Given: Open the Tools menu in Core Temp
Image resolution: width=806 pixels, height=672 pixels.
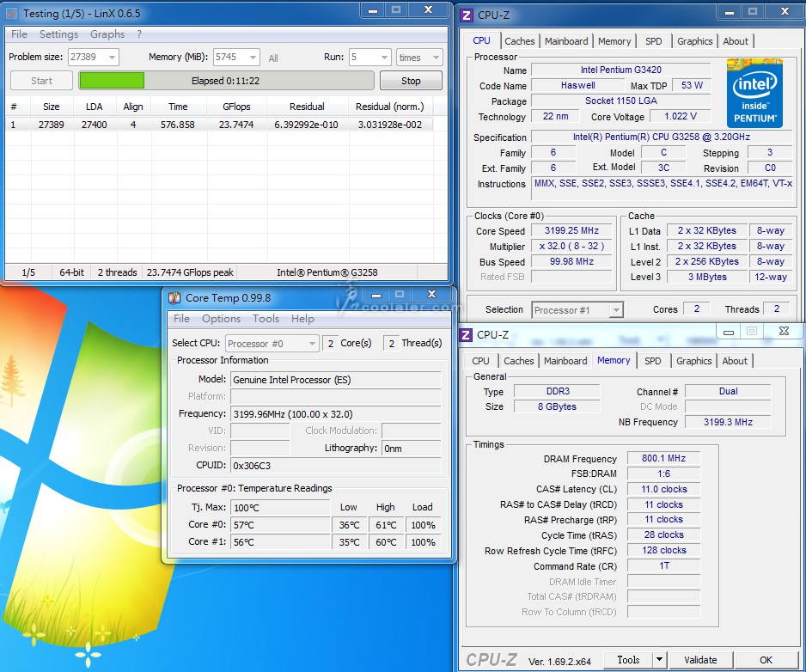Looking at the screenshot, I should [266, 319].
